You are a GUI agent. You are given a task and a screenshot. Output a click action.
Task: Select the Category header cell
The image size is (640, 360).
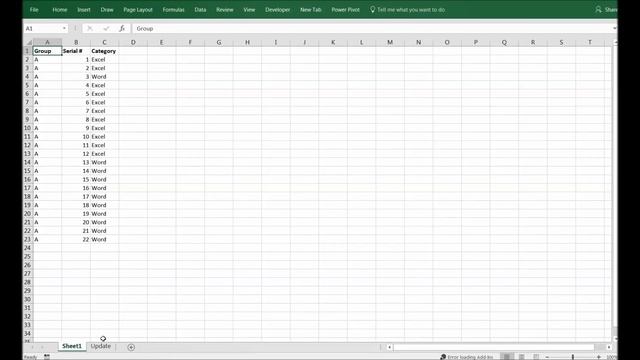tap(104, 51)
